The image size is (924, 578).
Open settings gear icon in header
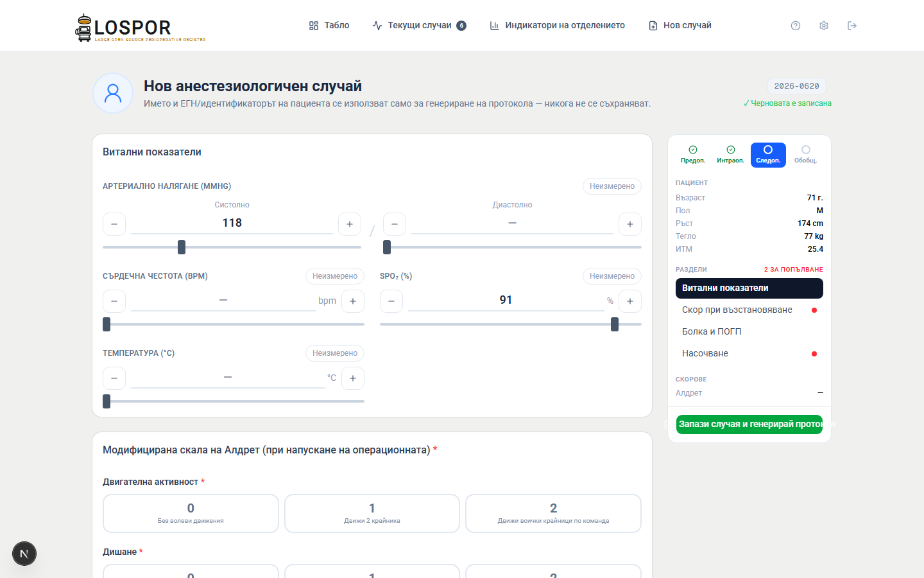824,26
